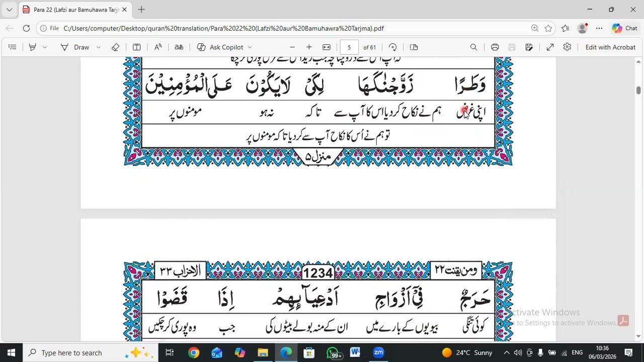Click the floating Acrobat icon on the page
The width and height of the screenshot is (644, 362).
tap(623, 321)
